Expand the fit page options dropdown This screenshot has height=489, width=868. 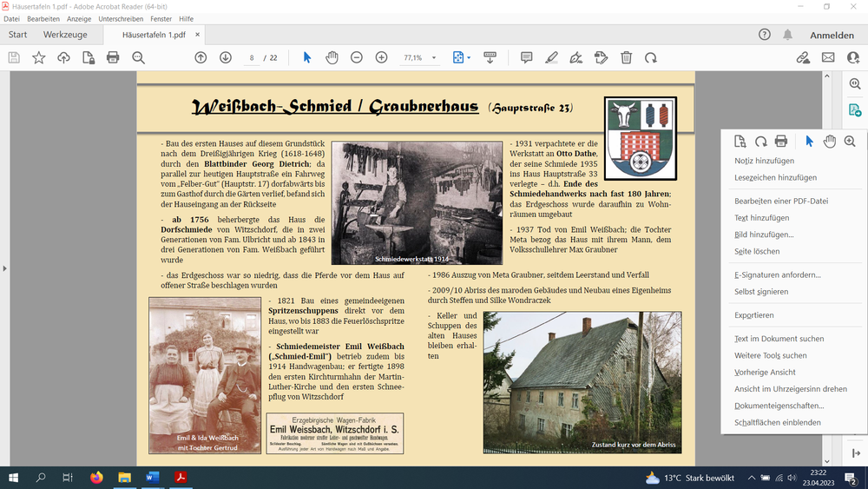click(x=470, y=58)
